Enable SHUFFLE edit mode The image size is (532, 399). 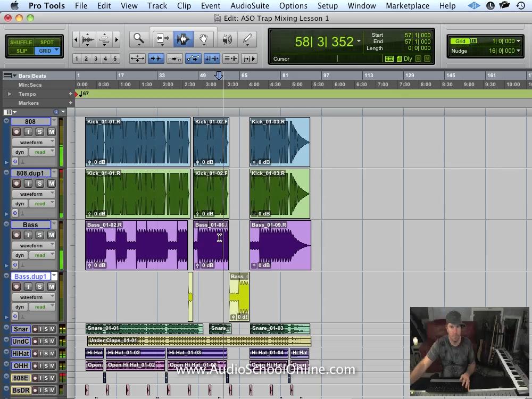coord(21,42)
